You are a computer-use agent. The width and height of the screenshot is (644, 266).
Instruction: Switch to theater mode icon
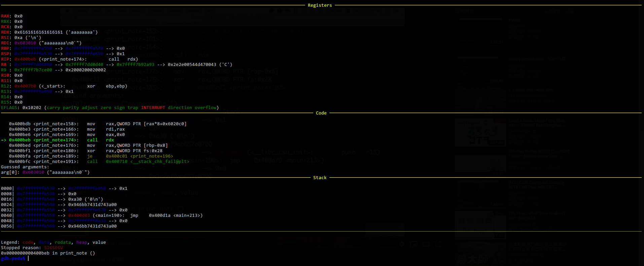(x=426, y=244)
